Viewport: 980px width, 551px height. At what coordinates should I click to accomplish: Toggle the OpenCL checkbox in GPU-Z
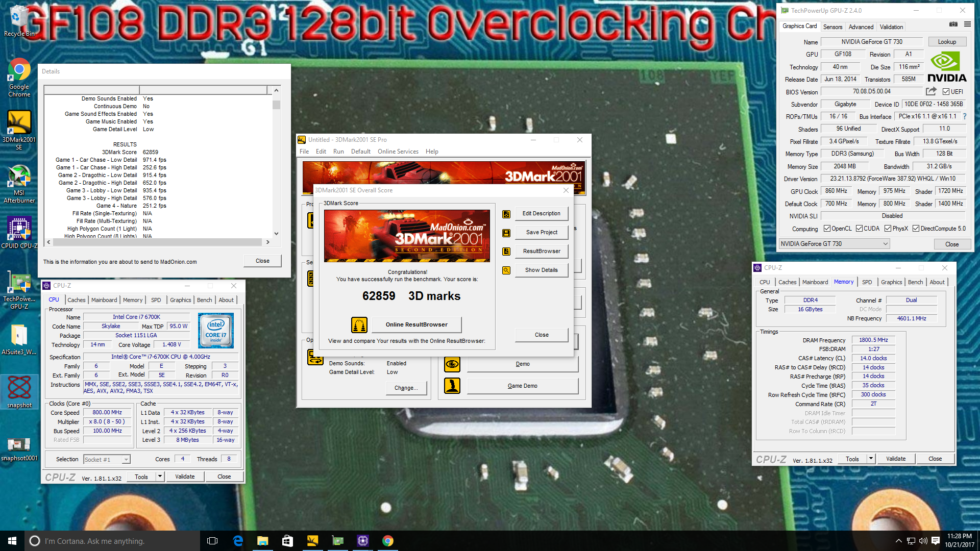pos(827,229)
